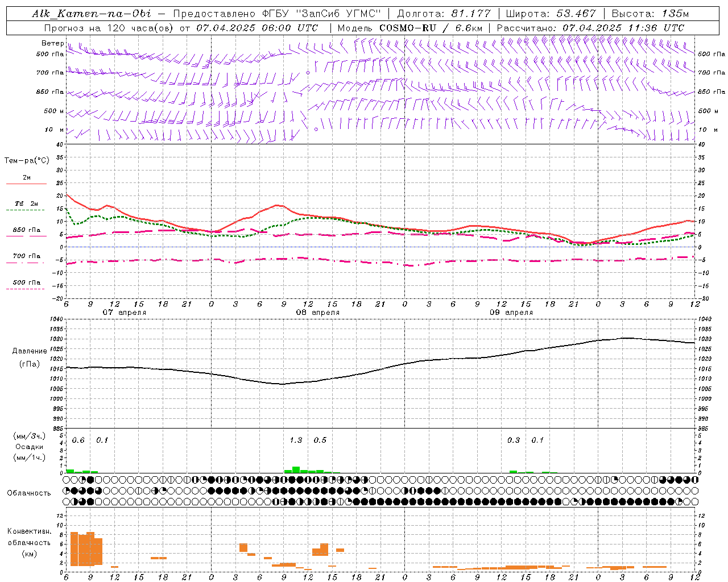Click the (км) unit label

(x=30, y=554)
